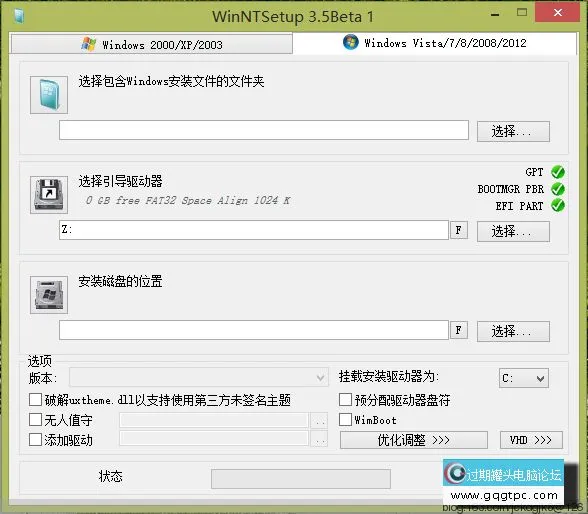Click the Windows Vista orb tab icon
The width and height of the screenshot is (588, 514).
[x=351, y=42]
